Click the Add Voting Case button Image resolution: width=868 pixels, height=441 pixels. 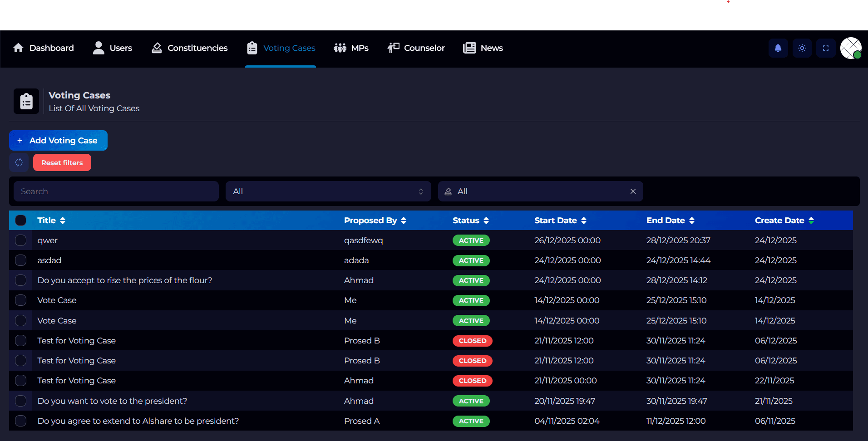tap(58, 141)
